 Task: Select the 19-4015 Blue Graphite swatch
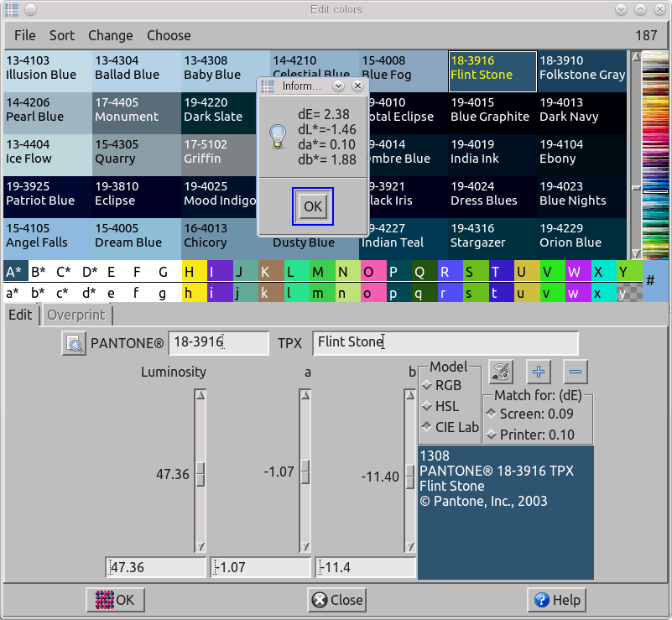pyautogui.click(x=492, y=113)
